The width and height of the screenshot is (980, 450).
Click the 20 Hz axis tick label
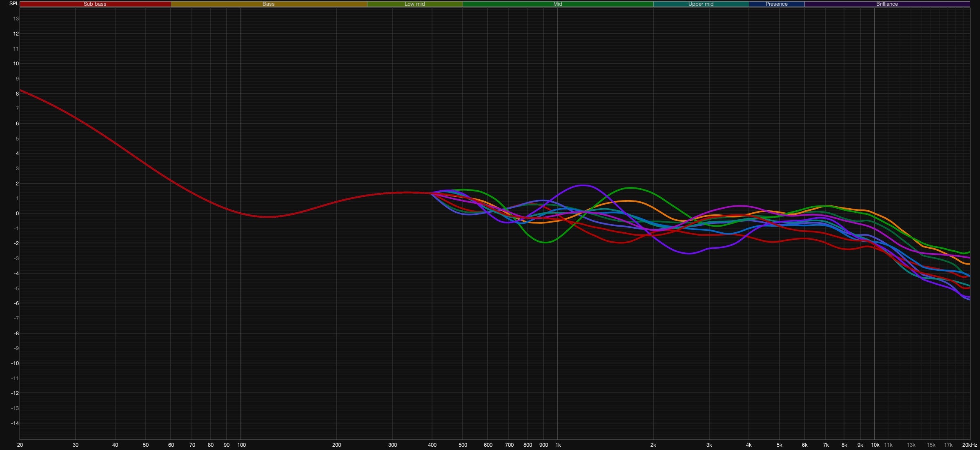pyautogui.click(x=20, y=445)
